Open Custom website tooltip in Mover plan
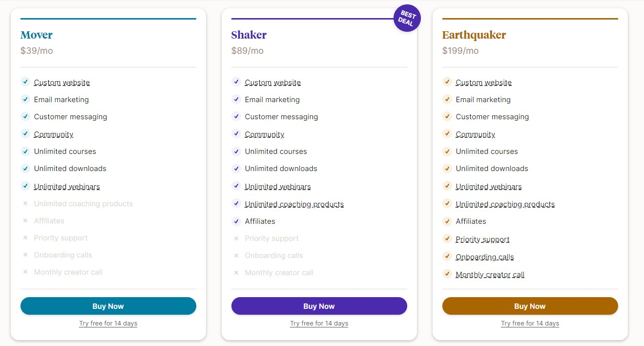Image resolution: width=644 pixels, height=346 pixels. point(62,83)
